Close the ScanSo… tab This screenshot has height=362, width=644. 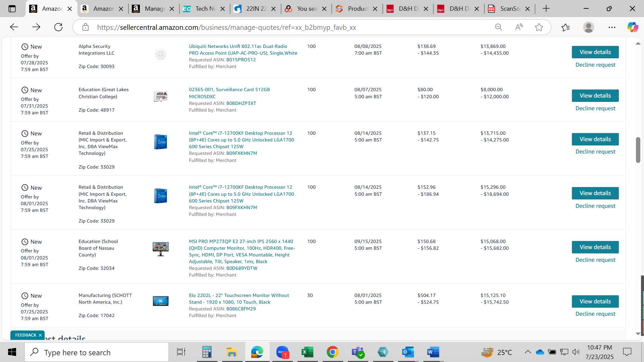pyautogui.click(x=528, y=9)
